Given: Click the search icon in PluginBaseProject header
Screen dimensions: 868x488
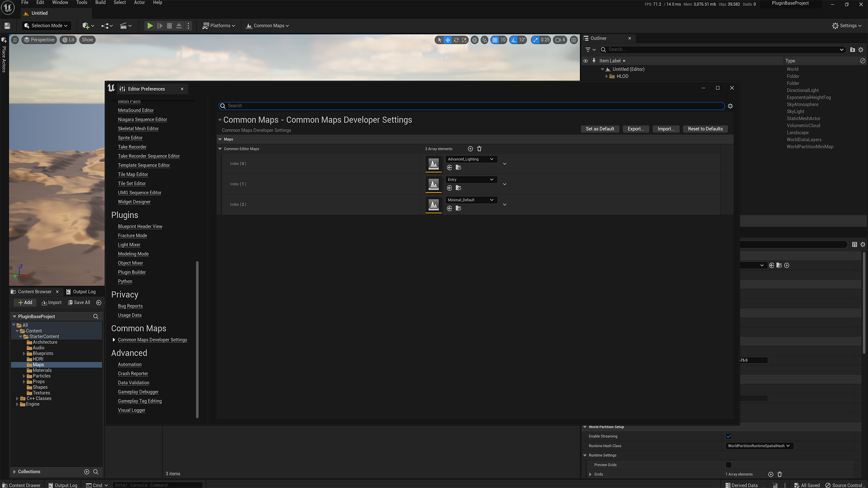Looking at the screenshot, I should tap(95, 316).
